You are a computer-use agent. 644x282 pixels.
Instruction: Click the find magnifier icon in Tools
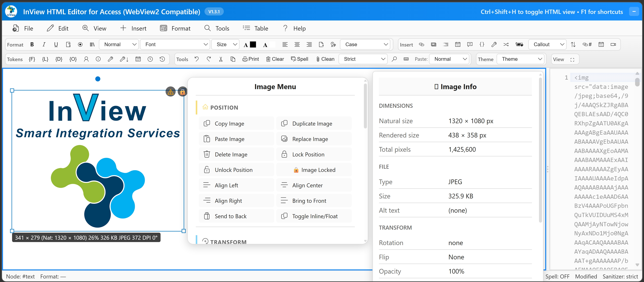[x=394, y=59]
